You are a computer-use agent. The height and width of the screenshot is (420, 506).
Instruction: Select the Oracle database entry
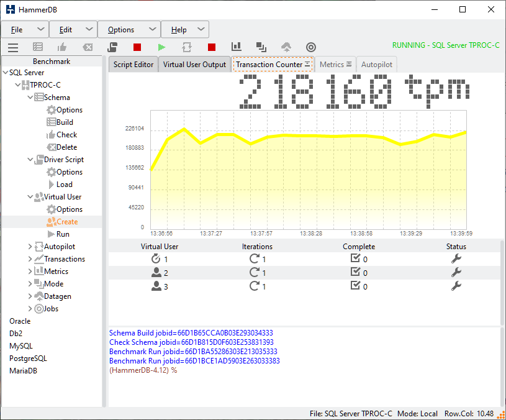[20, 321]
